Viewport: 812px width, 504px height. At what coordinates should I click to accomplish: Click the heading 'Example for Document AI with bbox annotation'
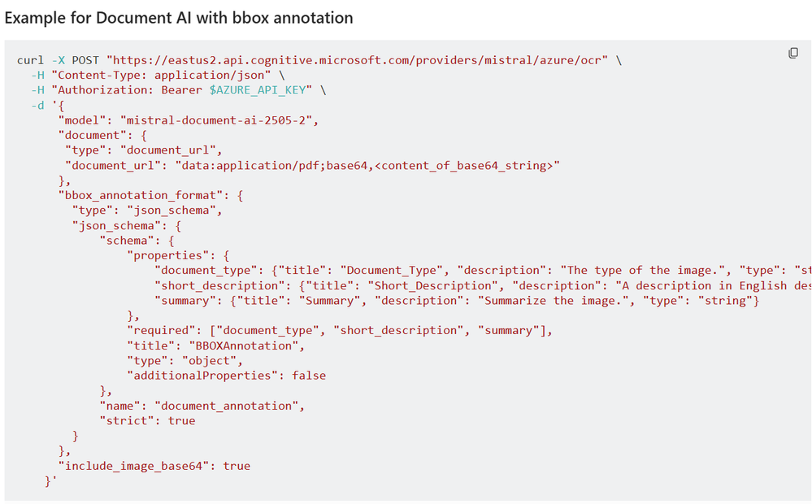tap(179, 18)
